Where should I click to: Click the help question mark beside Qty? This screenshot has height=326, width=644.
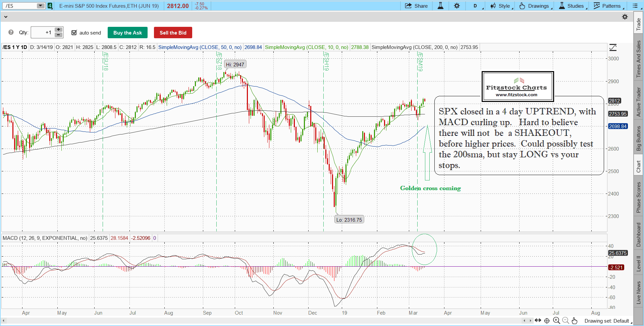point(11,33)
